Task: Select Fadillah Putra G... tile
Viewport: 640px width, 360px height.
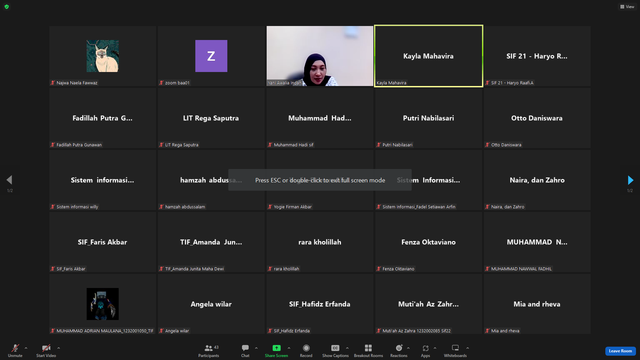Action: (x=102, y=118)
